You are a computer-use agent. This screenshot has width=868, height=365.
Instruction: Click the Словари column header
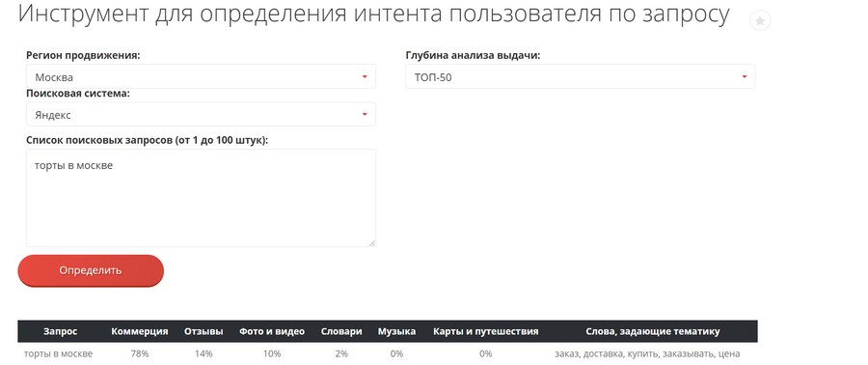point(341,331)
